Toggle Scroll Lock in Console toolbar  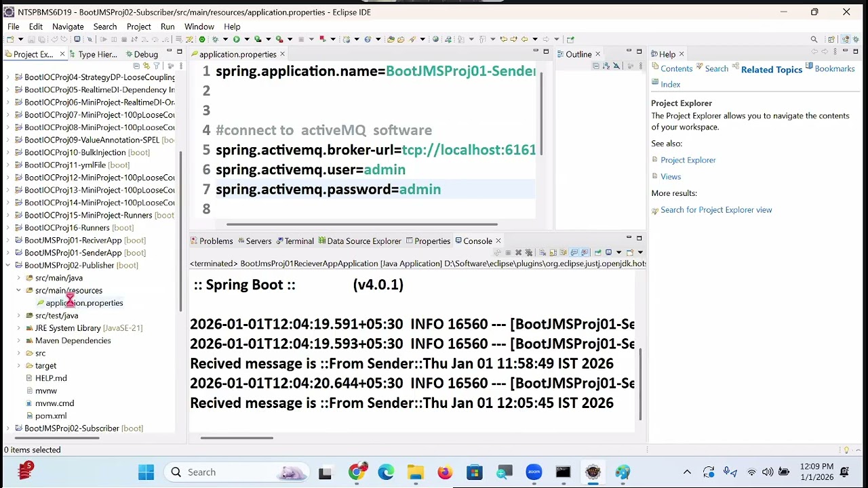coord(553,252)
